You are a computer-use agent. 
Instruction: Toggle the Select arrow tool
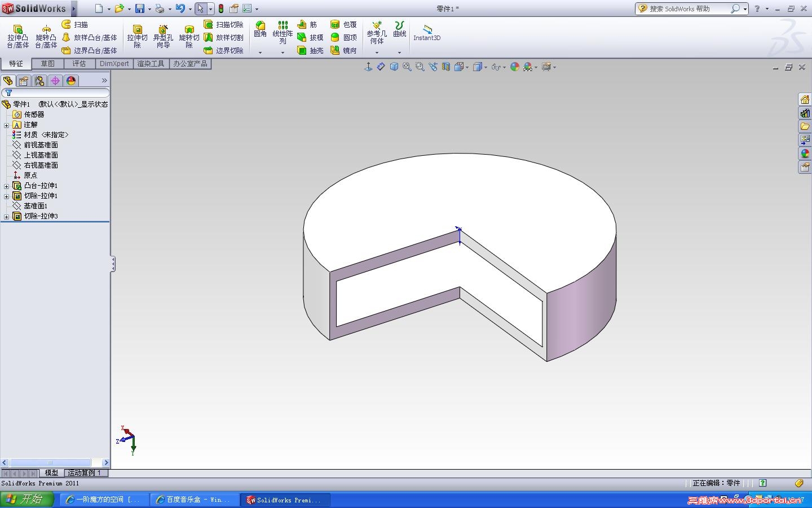[x=200, y=8]
